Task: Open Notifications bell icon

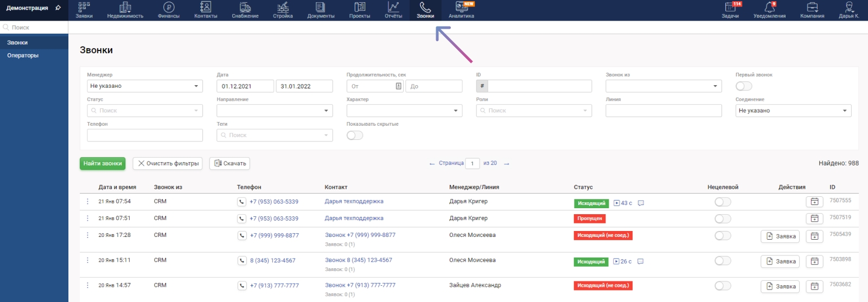Action: click(769, 8)
